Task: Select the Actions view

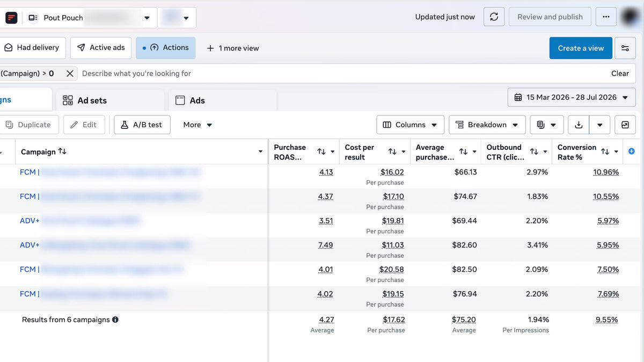Action: 166,48
